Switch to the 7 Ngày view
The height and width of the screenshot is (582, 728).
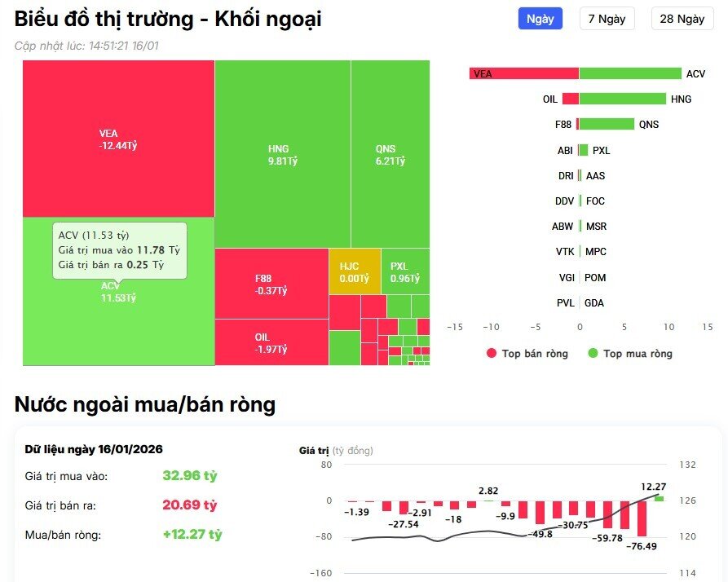point(606,18)
